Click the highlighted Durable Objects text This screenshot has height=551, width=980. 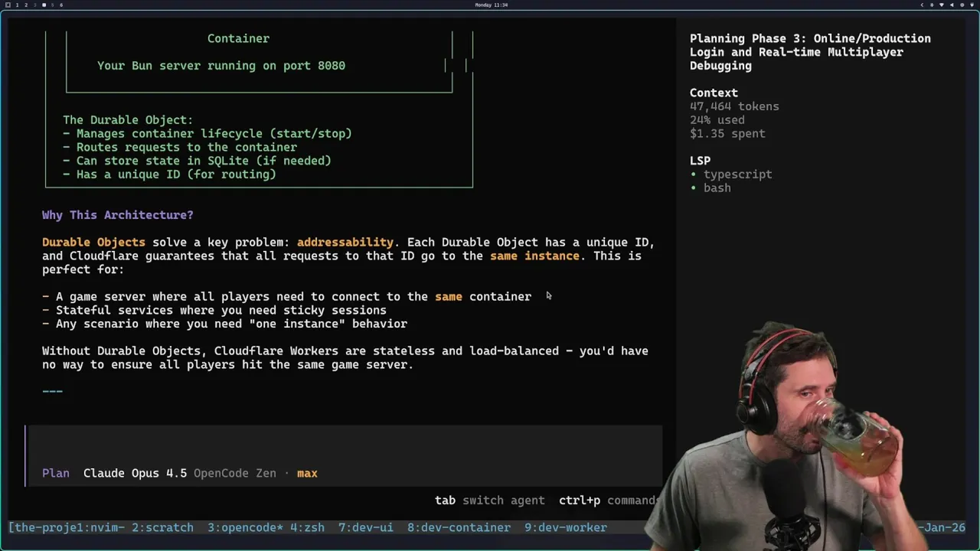[x=93, y=242]
